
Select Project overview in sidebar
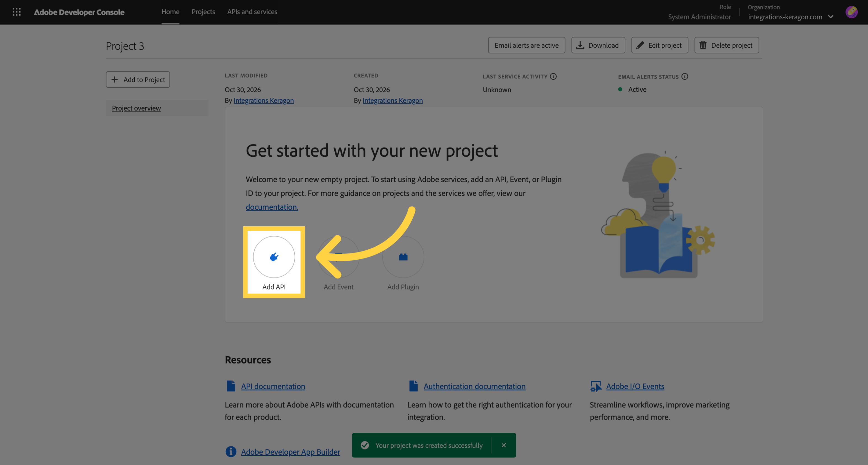point(157,108)
